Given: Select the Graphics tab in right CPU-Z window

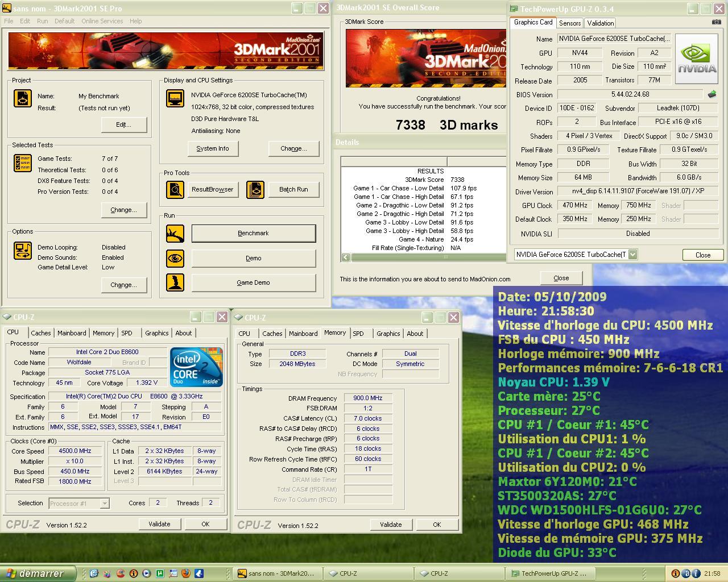Looking at the screenshot, I should (388, 334).
